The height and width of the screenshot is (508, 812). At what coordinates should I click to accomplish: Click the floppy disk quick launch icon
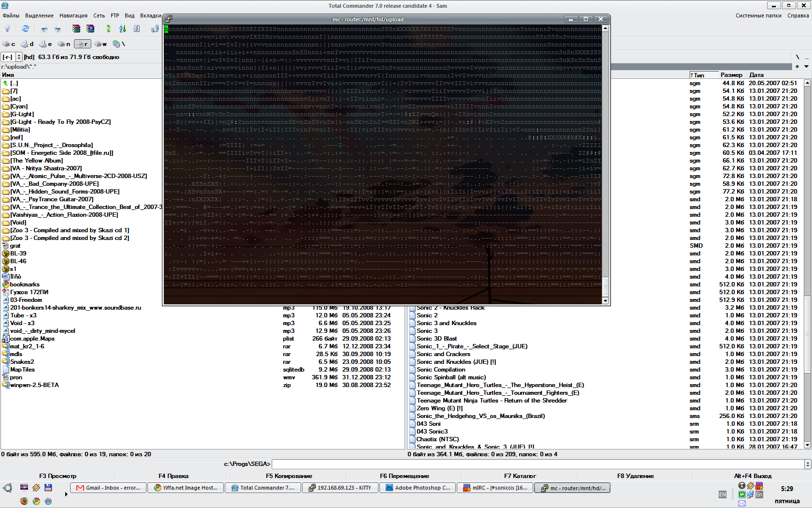48,487
